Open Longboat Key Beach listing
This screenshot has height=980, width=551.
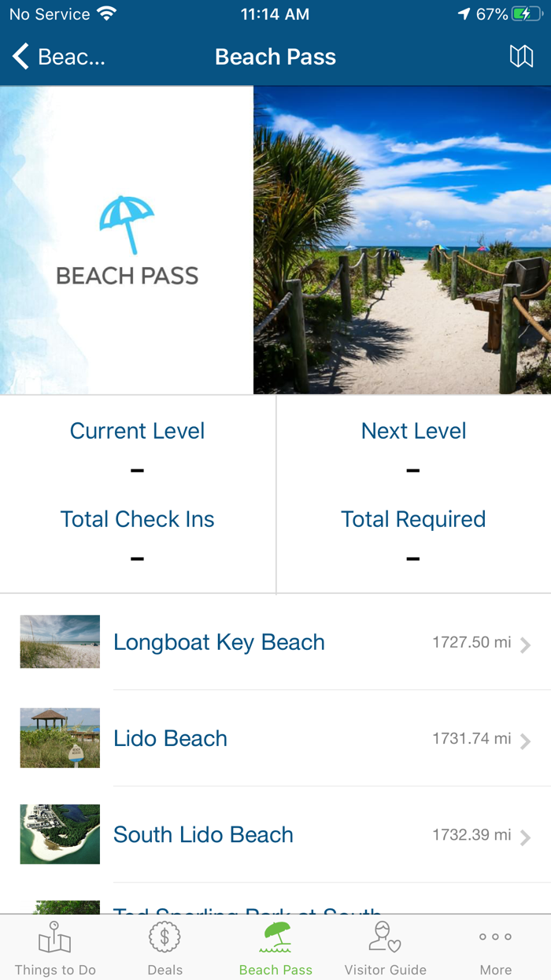coord(219,642)
